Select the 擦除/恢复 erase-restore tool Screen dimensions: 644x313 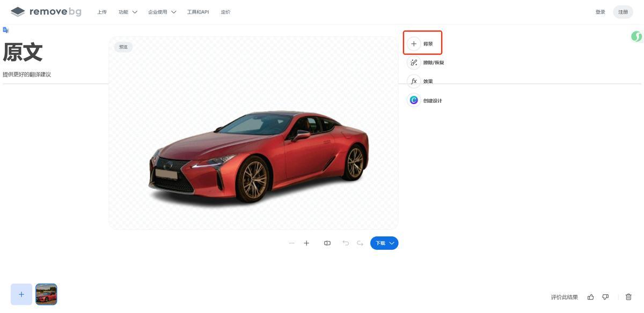point(414,63)
